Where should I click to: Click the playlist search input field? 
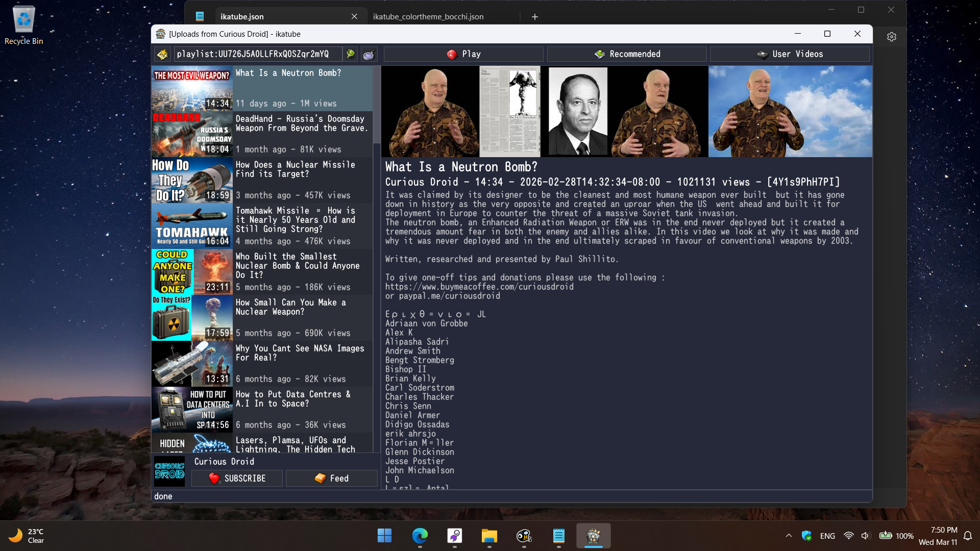point(258,54)
